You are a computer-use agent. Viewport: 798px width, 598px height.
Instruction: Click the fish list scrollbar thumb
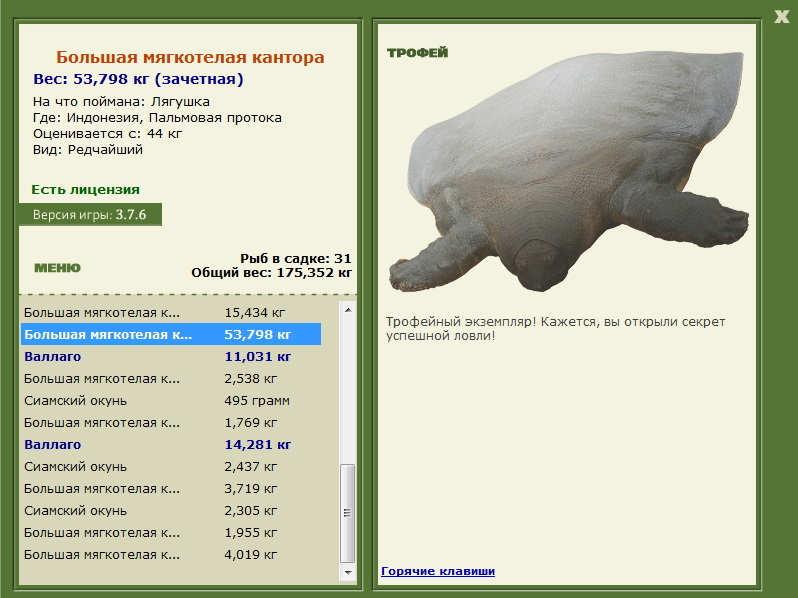click(348, 512)
